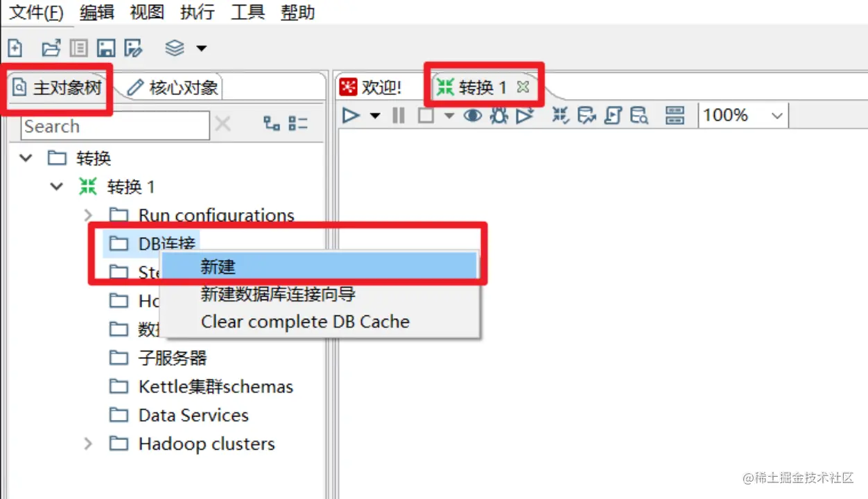Expand the Run configurations folder

[x=88, y=215]
